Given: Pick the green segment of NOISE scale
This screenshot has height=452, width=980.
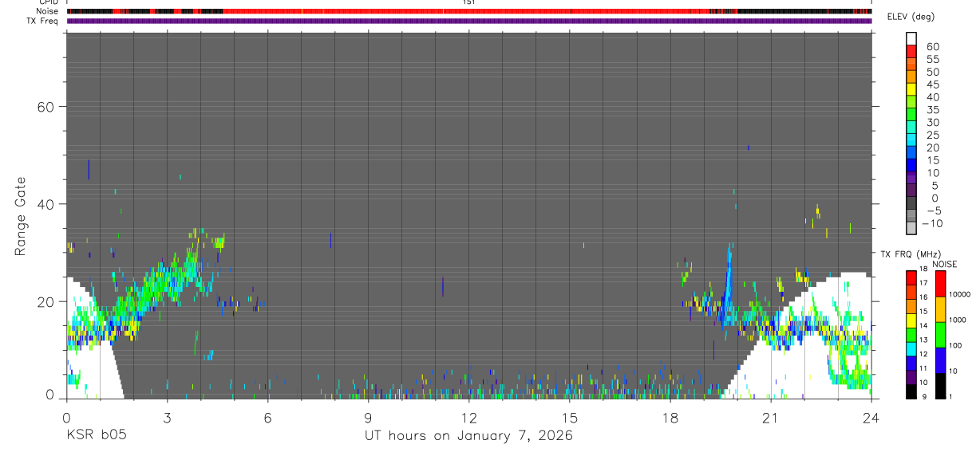Looking at the screenshot, I should click(940, 335).
